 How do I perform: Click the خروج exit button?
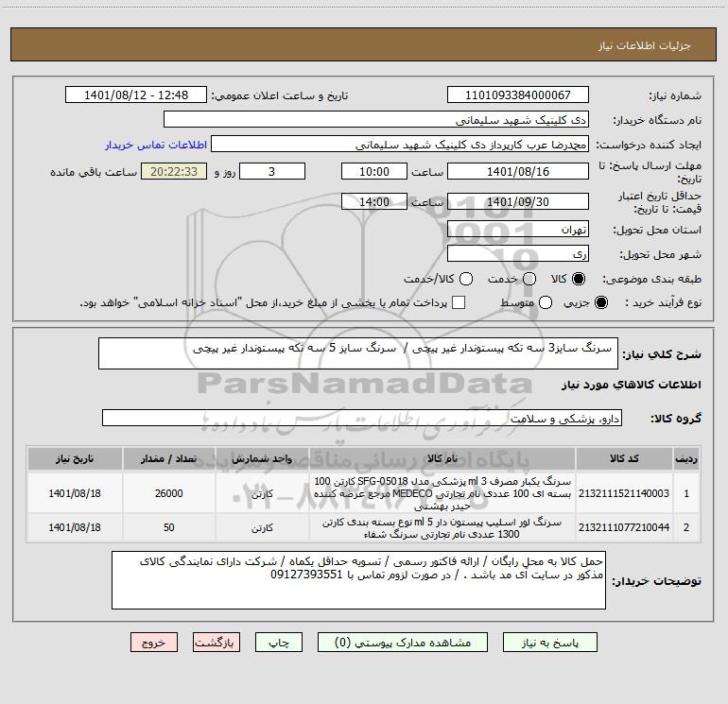154,643
